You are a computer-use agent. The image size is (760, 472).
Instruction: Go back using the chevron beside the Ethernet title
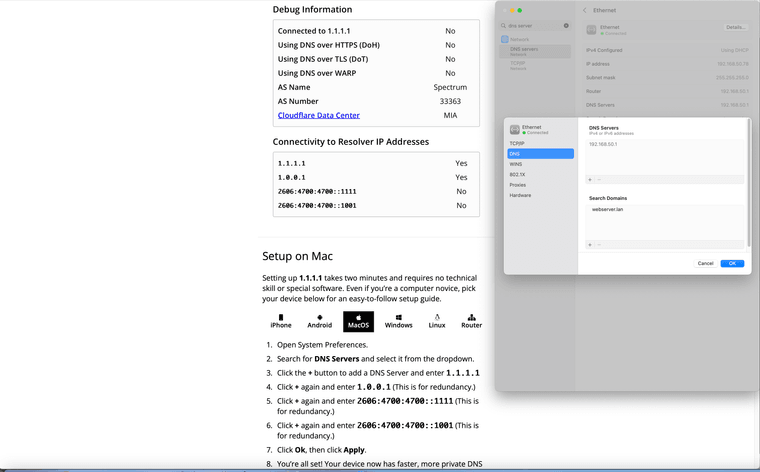[x=585, y=10]
